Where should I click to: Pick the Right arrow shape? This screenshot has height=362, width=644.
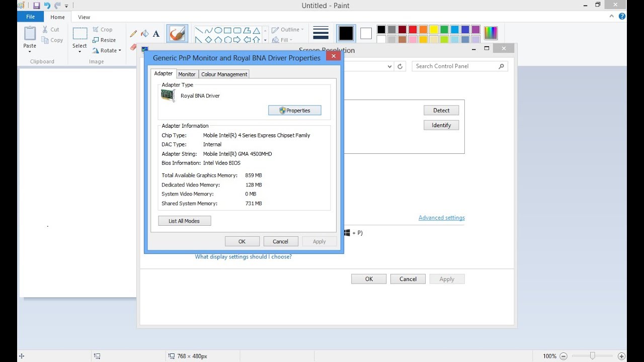pos(237,40)
